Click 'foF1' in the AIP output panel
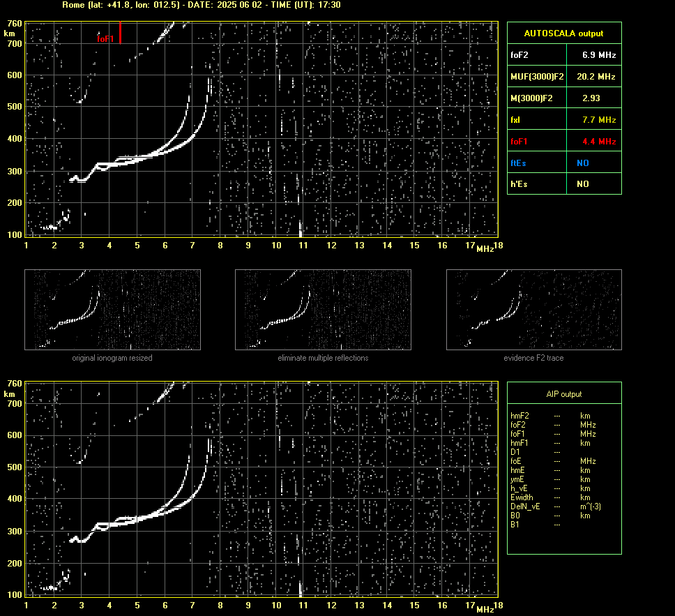Screen dimensions: 675x616 (518, 434)
